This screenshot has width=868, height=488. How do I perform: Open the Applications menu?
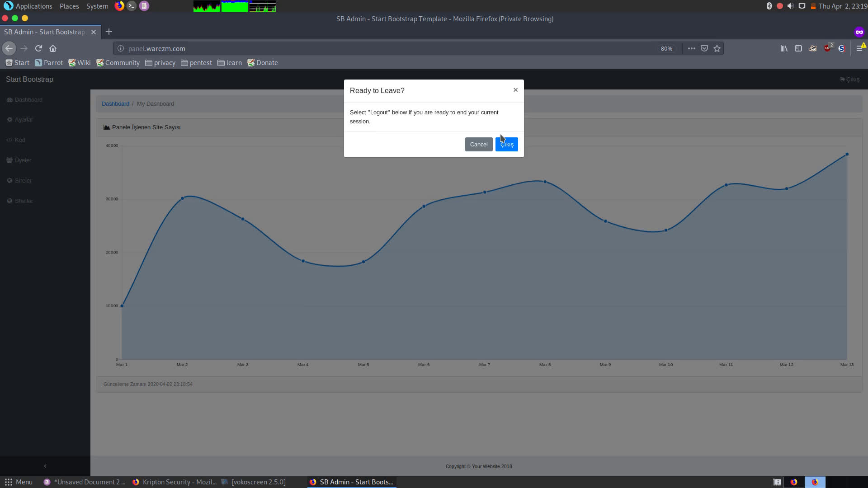tap(34, 6)
